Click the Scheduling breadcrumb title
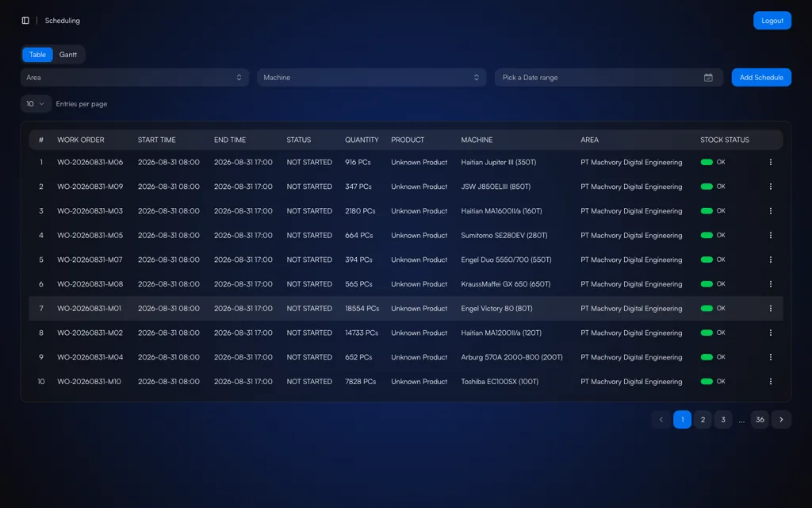This screenshot has width=812, height=508. coord(62,21)
